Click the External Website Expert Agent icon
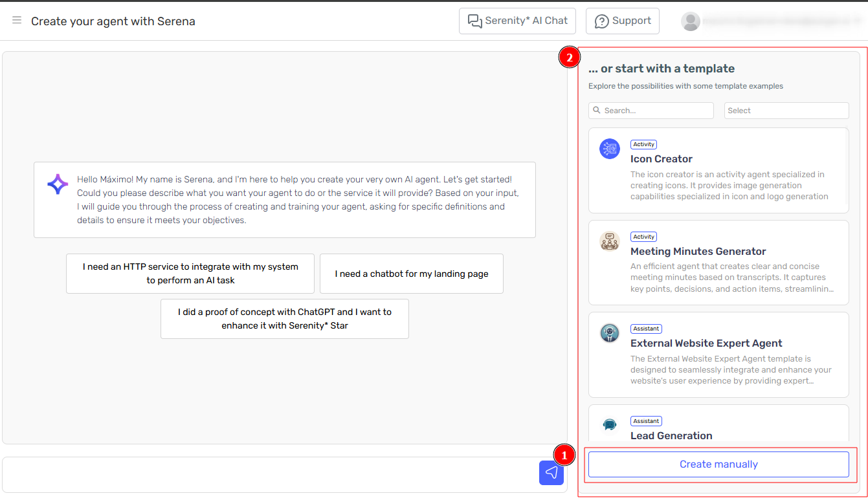Viewport: 868px width, 500px height. click(x=609, y=334)
